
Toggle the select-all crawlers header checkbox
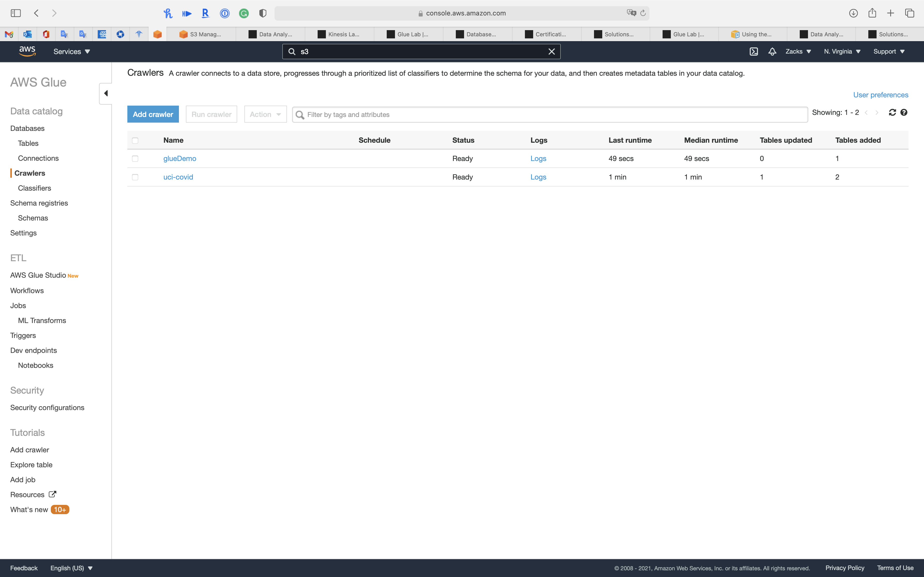[x=135, y=140]
